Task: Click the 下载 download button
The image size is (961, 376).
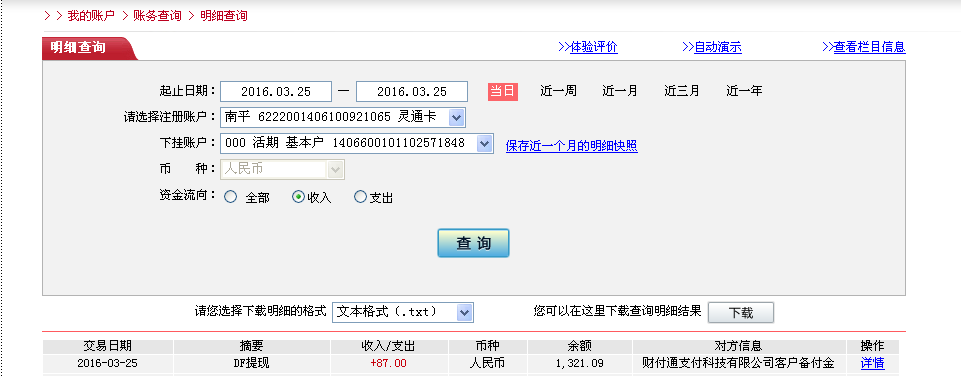Action: coord(741,312)
